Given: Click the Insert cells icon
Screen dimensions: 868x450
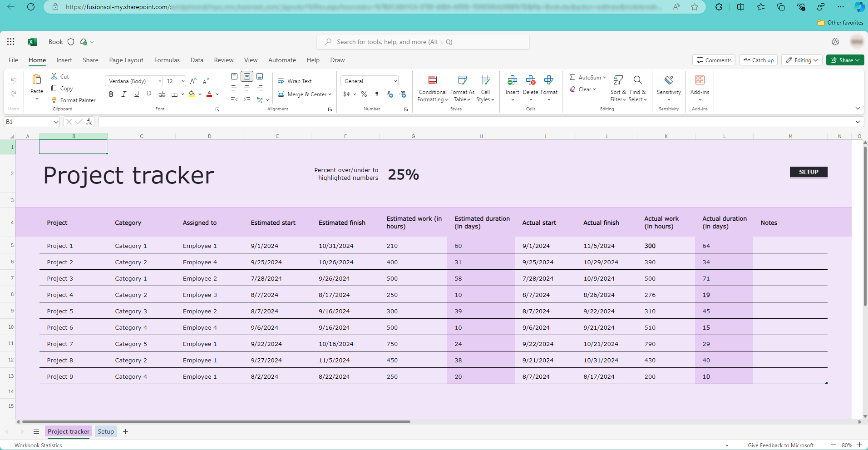Looking at the screenshot, I should 512,80.
